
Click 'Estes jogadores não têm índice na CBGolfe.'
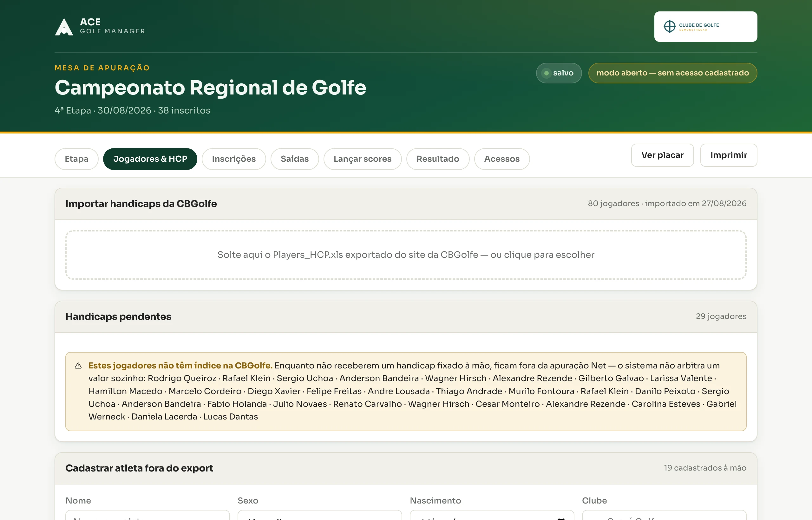[180, 366]
